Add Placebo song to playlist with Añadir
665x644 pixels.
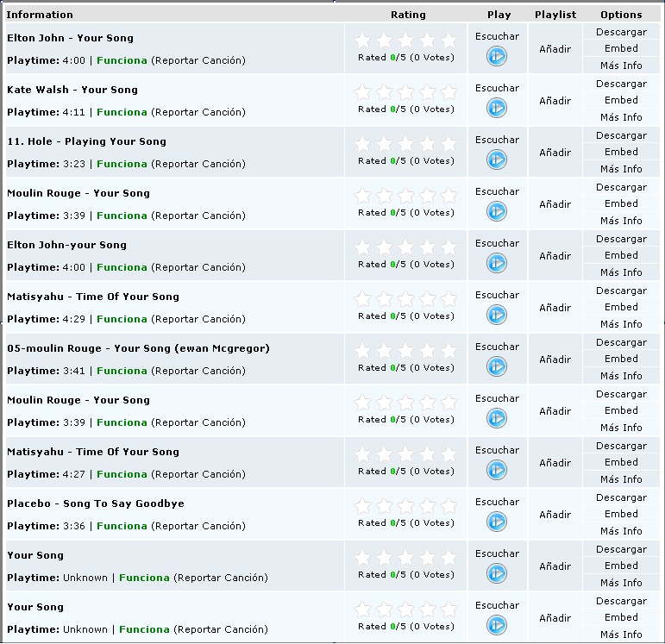pyautogui.click(x=555, y=515)
